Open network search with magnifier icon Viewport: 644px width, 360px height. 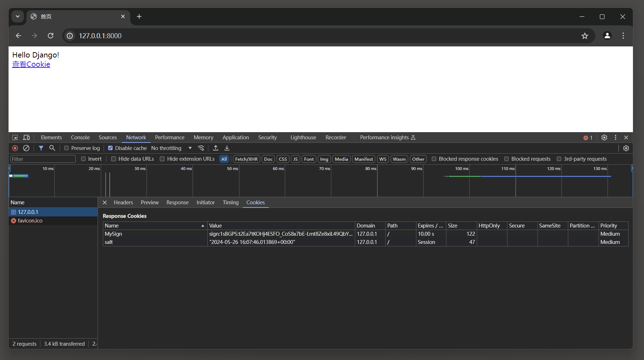tap(52, 148)
